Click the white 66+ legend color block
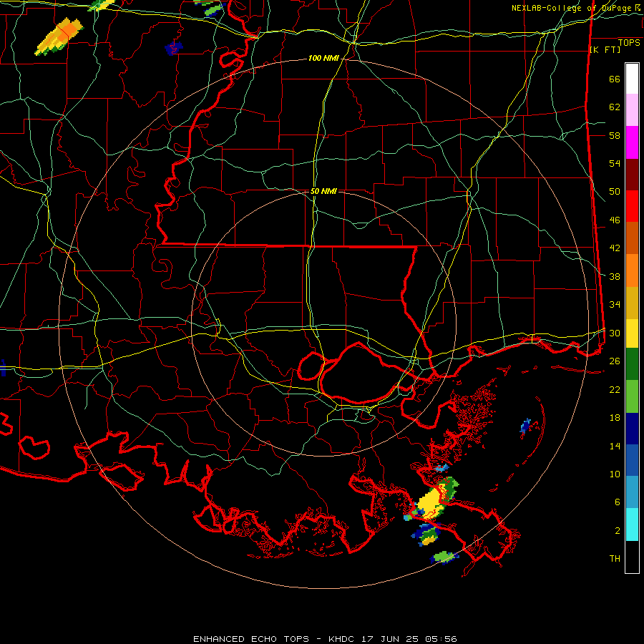This screenshot has width=644, height=644. tap(632, 79)
